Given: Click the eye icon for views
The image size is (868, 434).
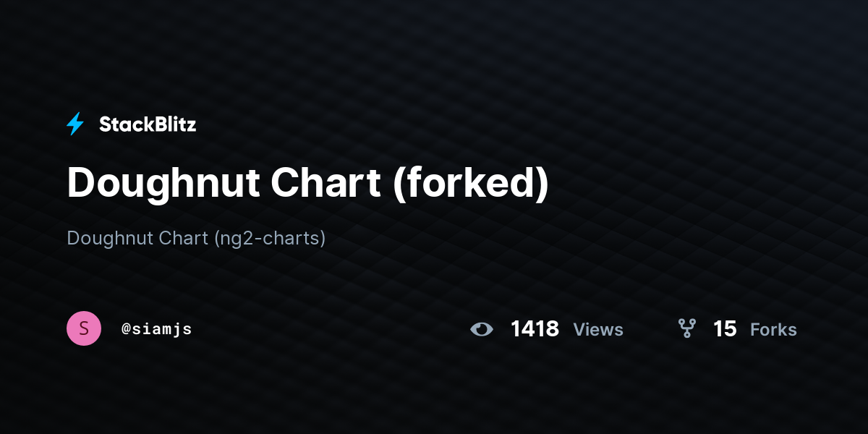Looking at the screenshot, I should [482, 329].
